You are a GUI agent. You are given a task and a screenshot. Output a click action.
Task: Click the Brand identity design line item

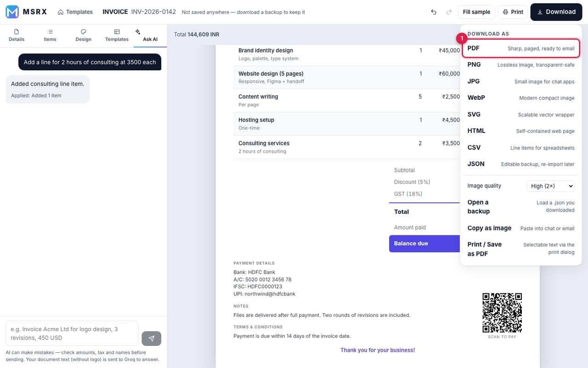pos(266,51)
